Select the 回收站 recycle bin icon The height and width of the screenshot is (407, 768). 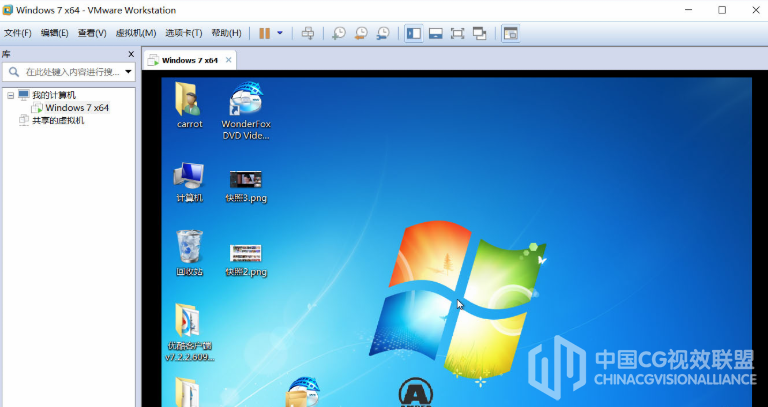pos(190,253)
